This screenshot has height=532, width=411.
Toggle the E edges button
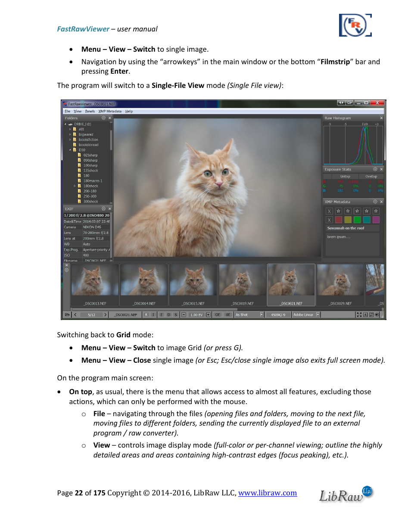(x=162, y=314)
